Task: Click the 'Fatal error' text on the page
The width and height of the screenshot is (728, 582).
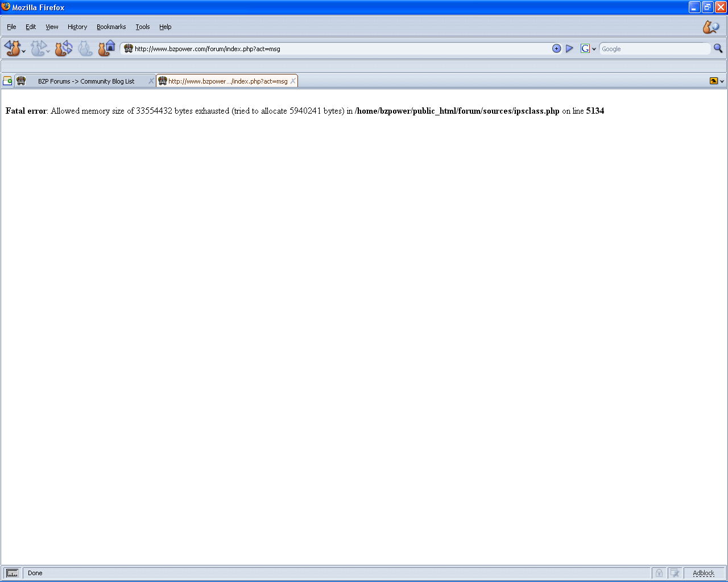Action: (x=26, y=111)
